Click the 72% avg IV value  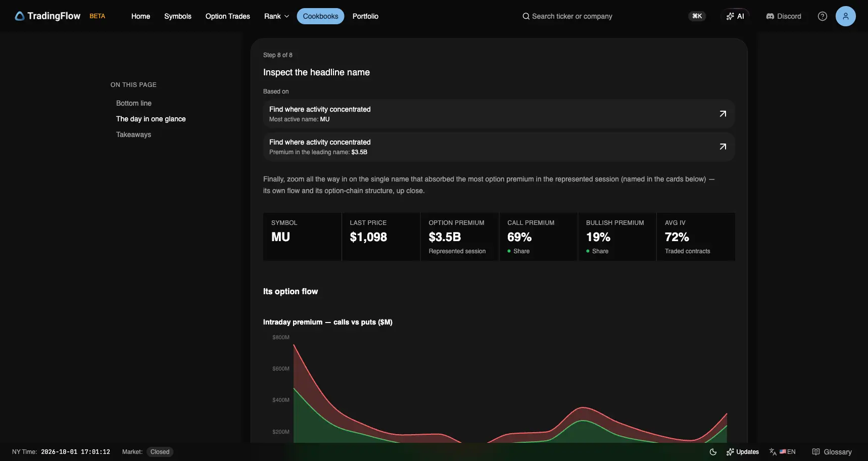(x=677, y=237)
